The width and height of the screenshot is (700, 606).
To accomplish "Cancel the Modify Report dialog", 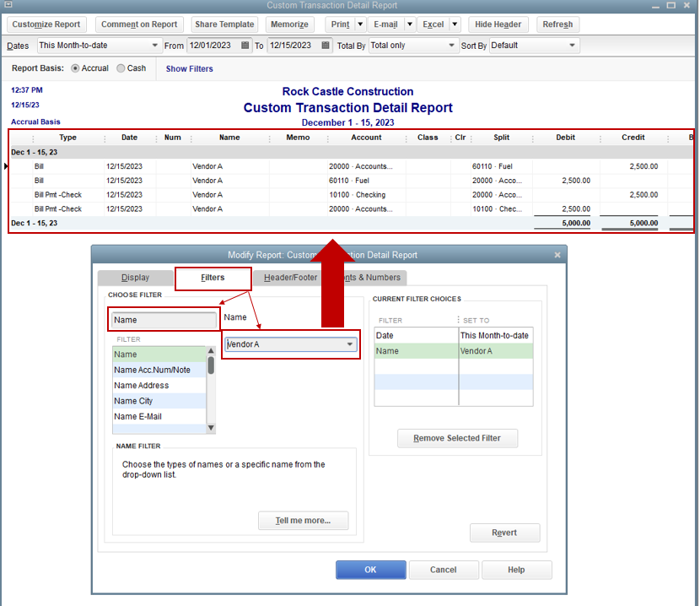I will 444,570.
